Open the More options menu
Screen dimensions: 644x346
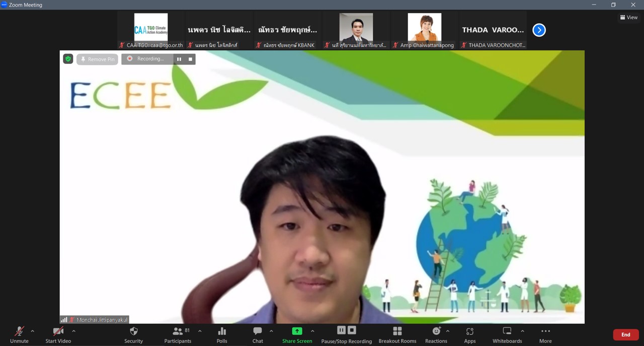545,335
